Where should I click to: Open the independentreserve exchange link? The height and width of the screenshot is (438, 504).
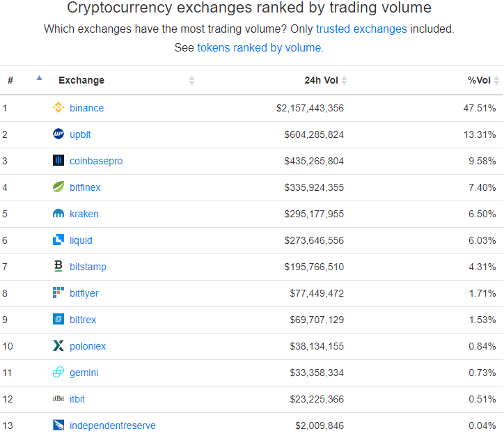(113, 425)
